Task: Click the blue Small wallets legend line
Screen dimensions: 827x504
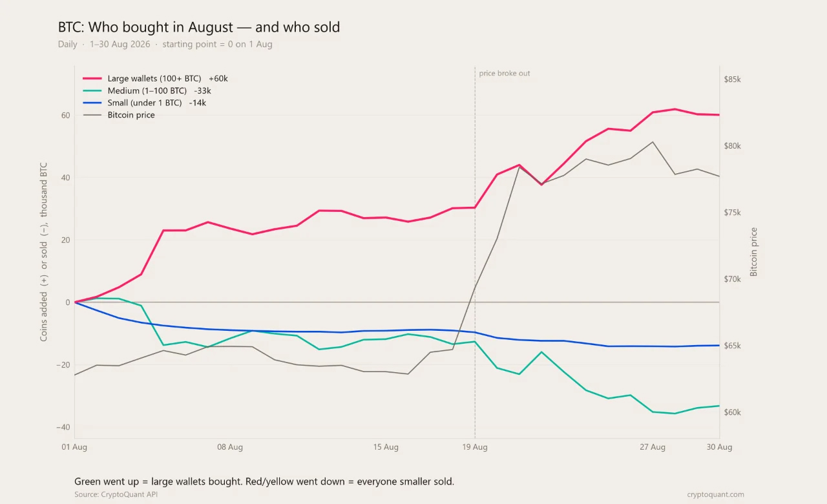Action: [92, 103]
